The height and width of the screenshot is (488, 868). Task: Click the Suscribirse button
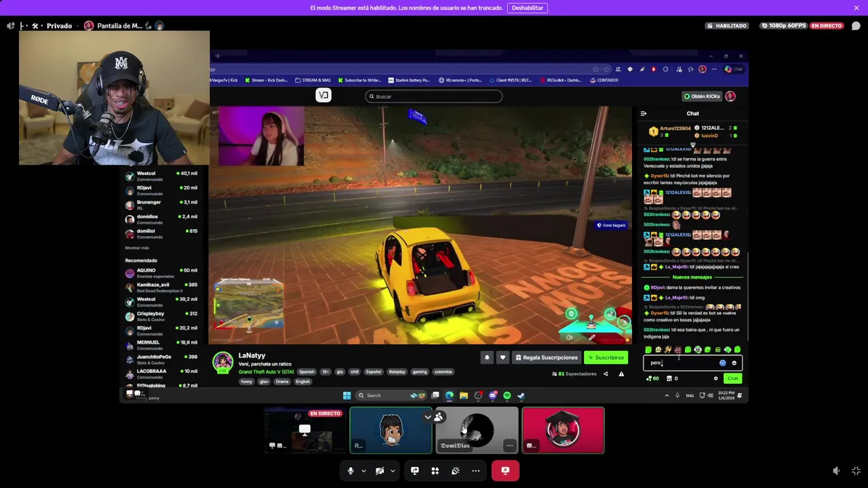[606, 358]
